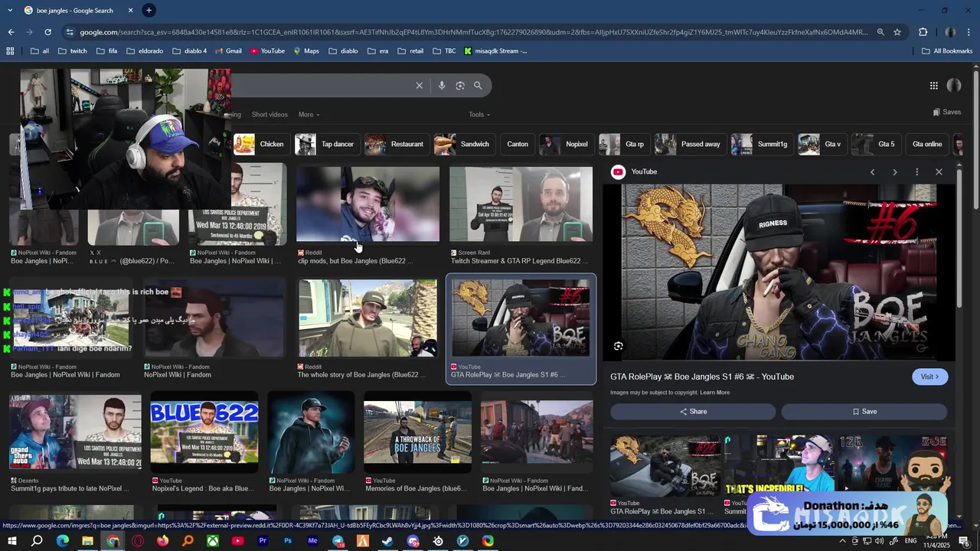Open the twitch bookmarks folder

click(x=72, y=51)
